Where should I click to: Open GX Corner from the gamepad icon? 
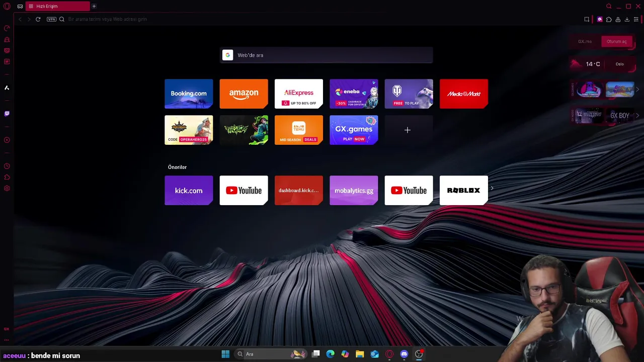coord(20,6)
